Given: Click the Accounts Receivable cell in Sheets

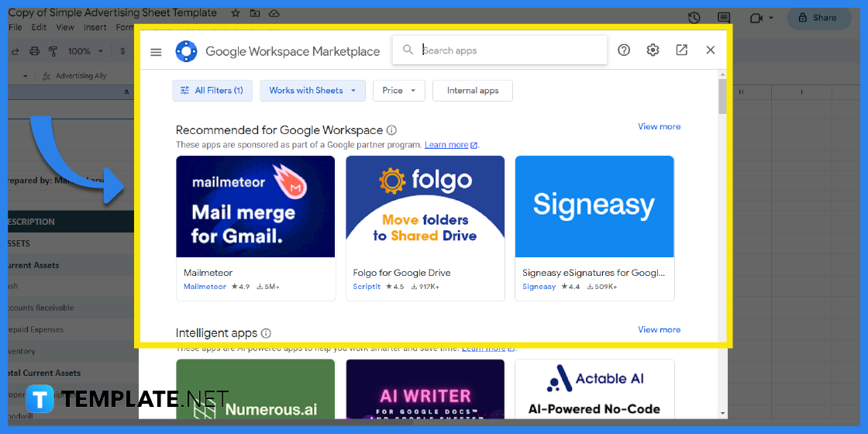Looking at the screenshot, I should tap(71, 308).
